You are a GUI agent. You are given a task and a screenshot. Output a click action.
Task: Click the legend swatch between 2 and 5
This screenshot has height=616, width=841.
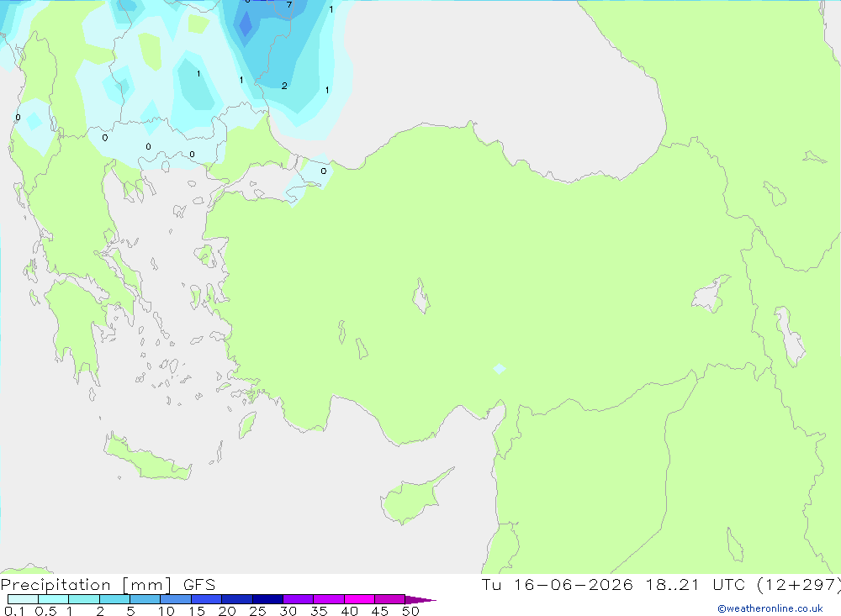tap(114, 599)
